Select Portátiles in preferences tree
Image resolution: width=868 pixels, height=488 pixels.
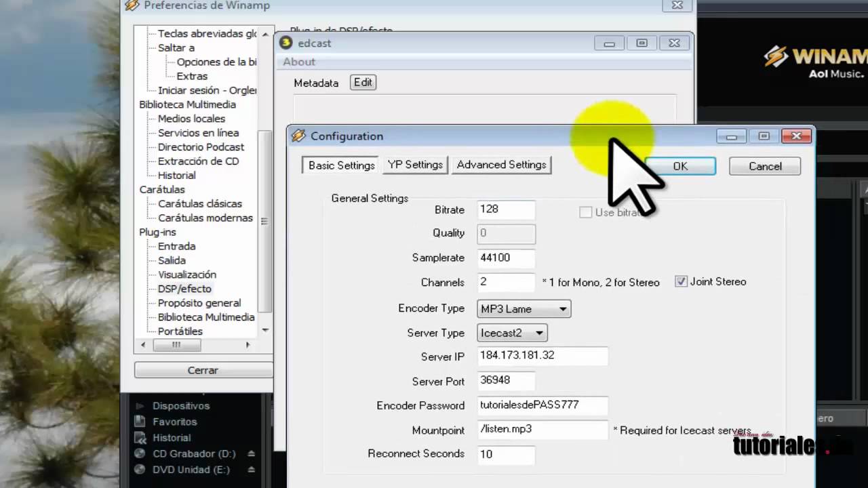(x=180, y=331)
